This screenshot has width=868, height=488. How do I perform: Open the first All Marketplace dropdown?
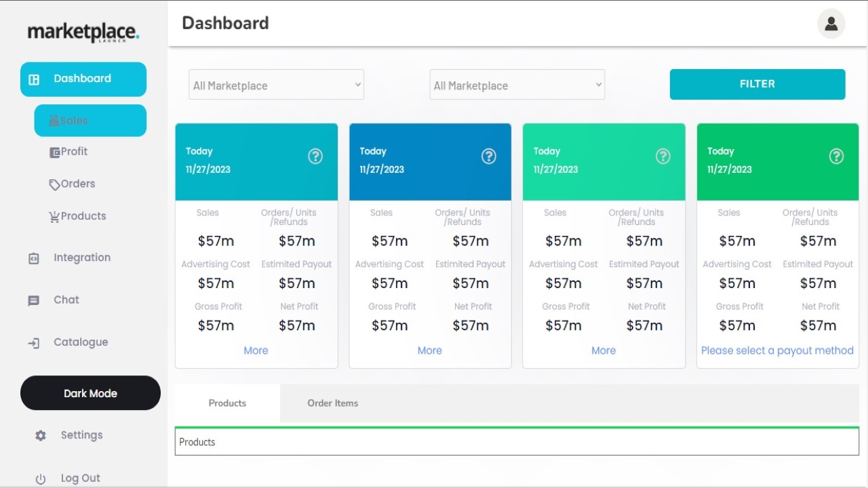tap(276, 85)
